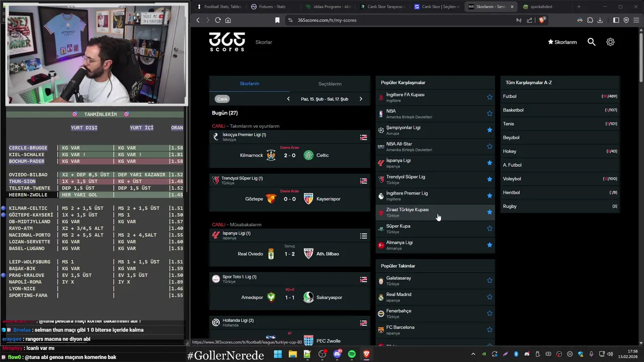This screenshot has height=362, width=644.
Task: Open the Skorlar nav item in header
Action: [x=264, y=42]
